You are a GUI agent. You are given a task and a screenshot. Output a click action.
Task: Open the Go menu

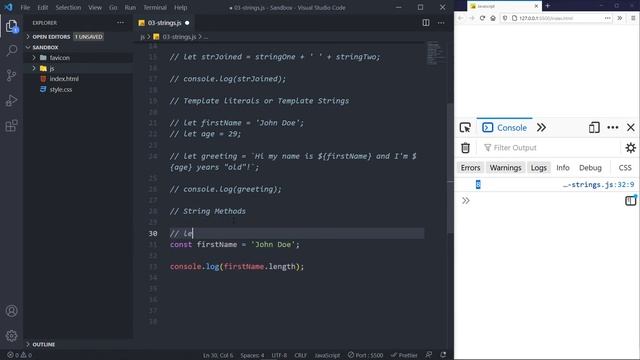pyautogui.click(x=113, y=7)
